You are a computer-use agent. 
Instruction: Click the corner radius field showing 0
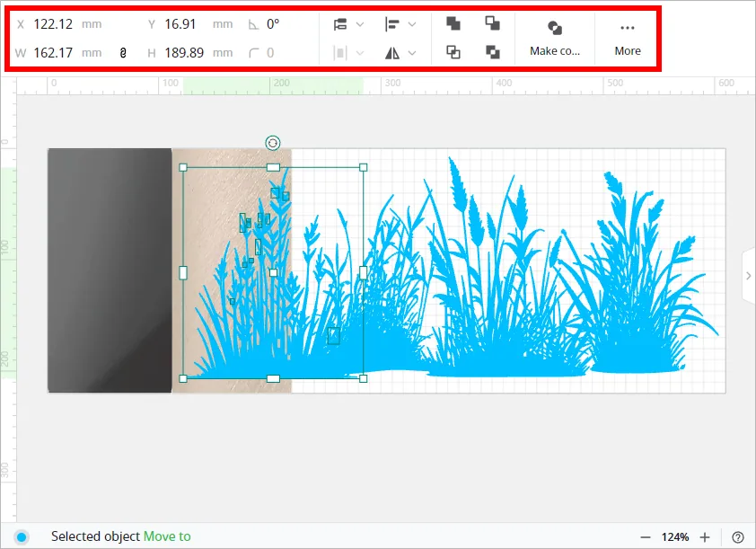click(270, 53)
